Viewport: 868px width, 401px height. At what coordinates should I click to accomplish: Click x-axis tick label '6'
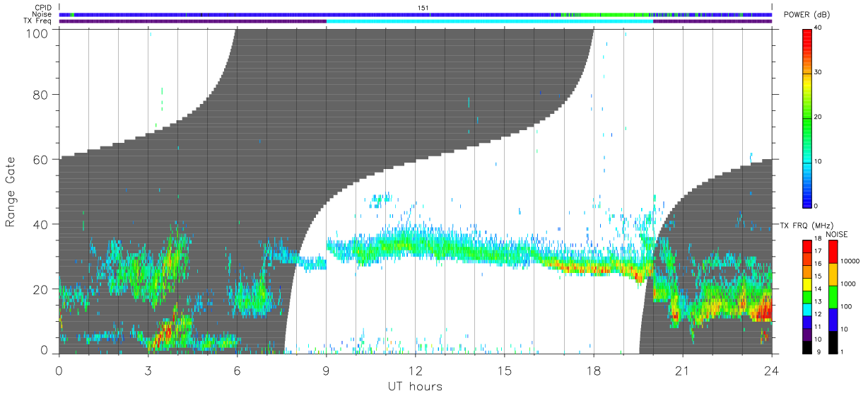(237, 371)
